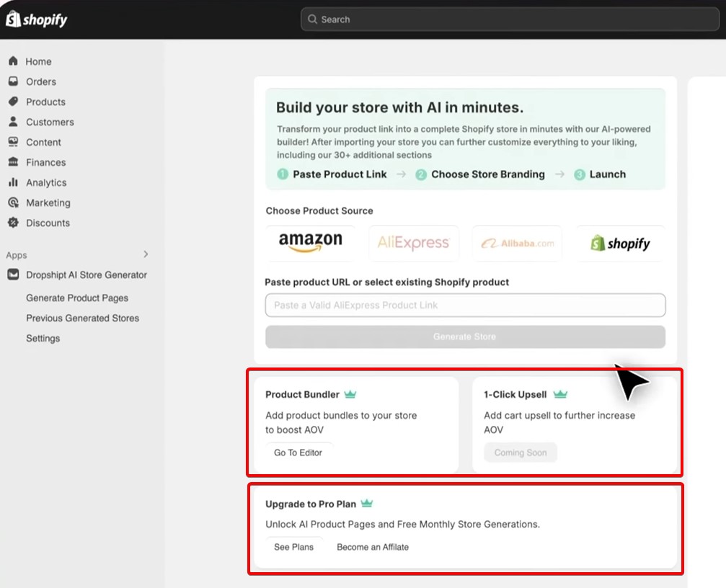Click the product URL input field
Viewport: 726px width, 588px height.
[465, 305]
